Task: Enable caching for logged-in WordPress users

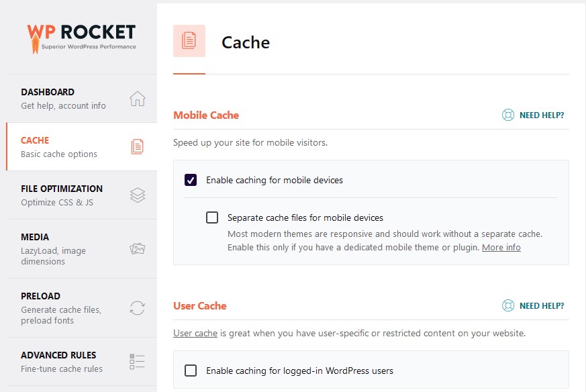Action: coord(191,371)
